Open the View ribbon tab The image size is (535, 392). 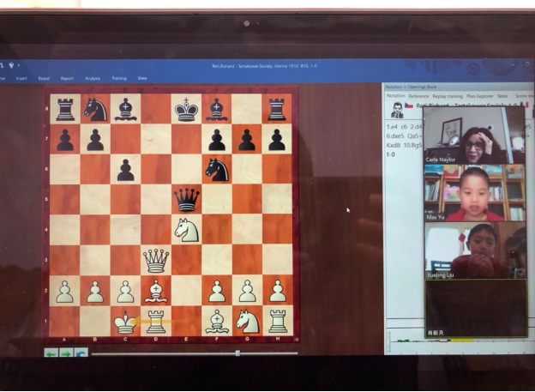point(142,78)
